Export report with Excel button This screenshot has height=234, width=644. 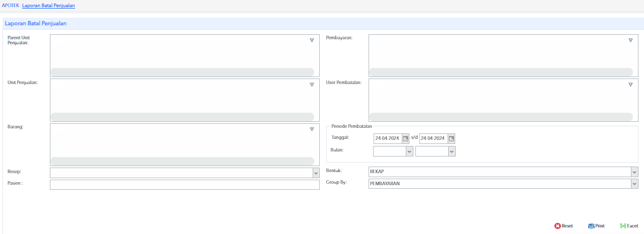click(629, 226)
